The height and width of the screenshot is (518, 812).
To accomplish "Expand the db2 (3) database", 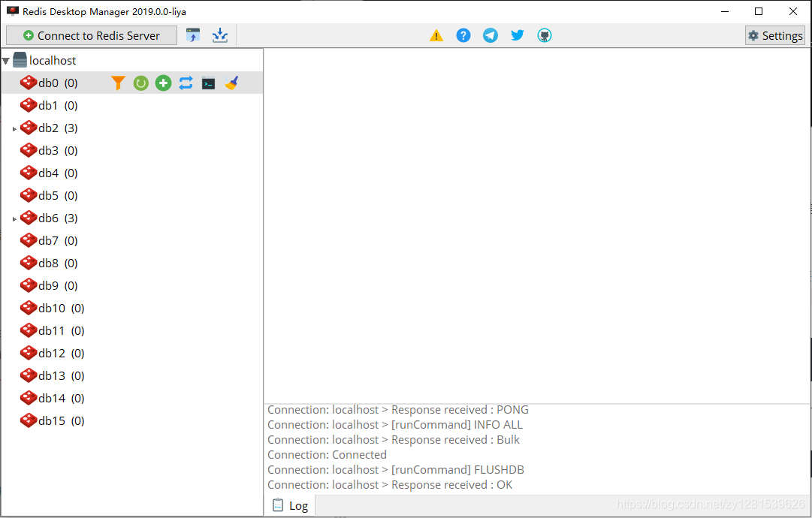I will tap(14, 129).
